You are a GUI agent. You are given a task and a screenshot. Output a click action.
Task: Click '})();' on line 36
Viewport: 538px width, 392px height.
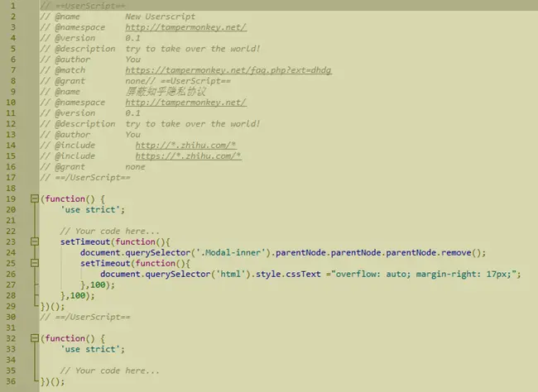pos(52,381)
